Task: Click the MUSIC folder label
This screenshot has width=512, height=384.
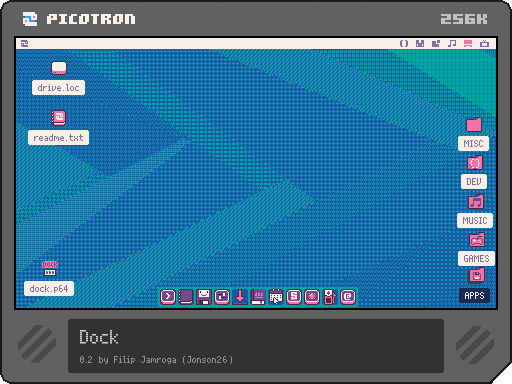Action: 475,220
